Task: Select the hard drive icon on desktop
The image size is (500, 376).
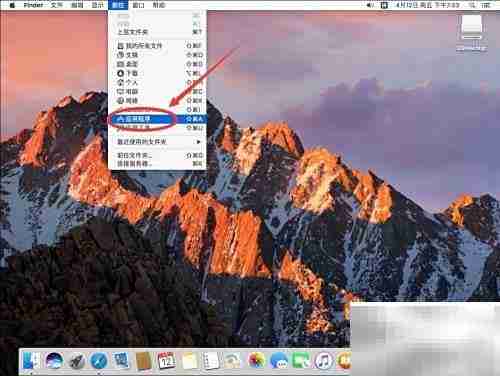Action: click(x=471, y=28)
